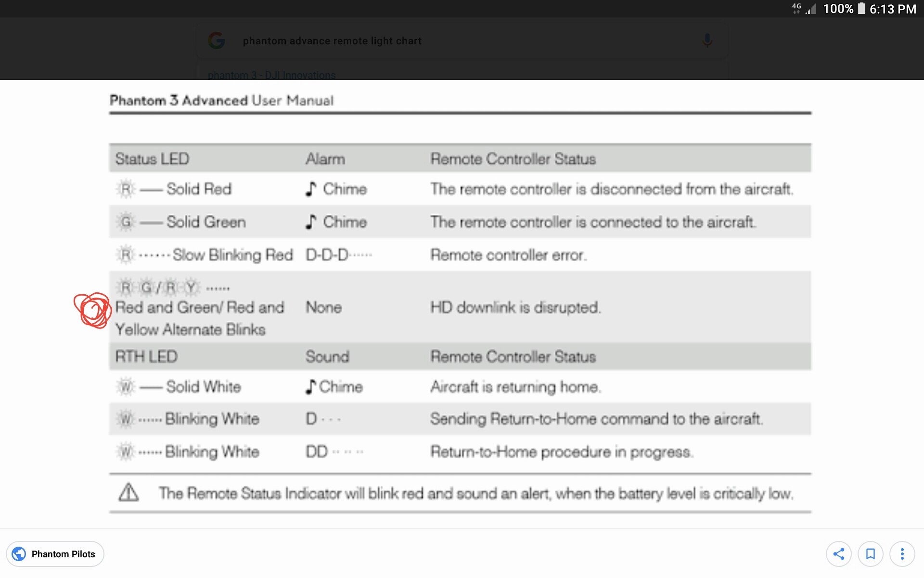Tap the 100% battery percentage
Screen dimensions: 924x578
coord(838,9)
